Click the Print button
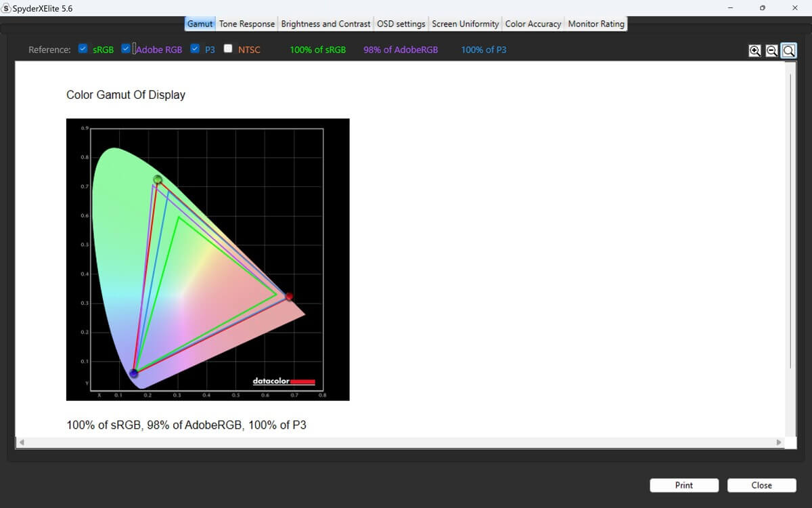 [684, 485]
